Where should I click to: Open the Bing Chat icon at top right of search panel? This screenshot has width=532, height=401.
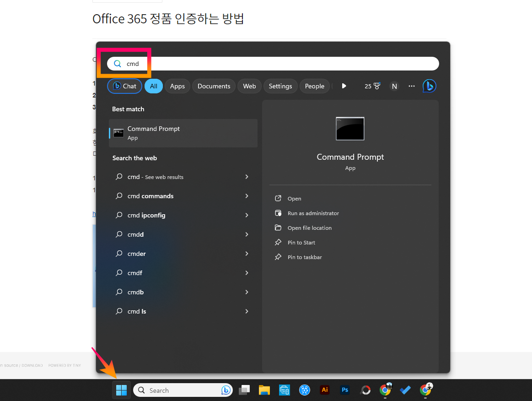pyautogui.click(x=429, y=86)
